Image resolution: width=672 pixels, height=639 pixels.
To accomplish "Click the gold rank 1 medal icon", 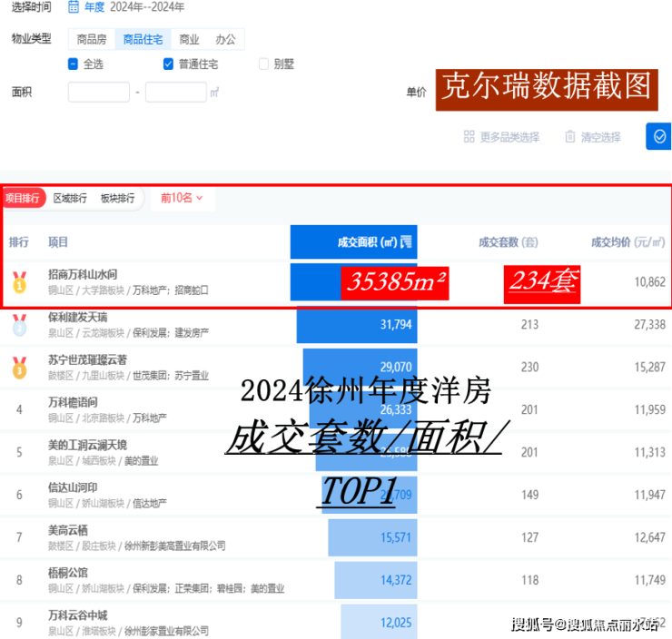I will 19,282.
